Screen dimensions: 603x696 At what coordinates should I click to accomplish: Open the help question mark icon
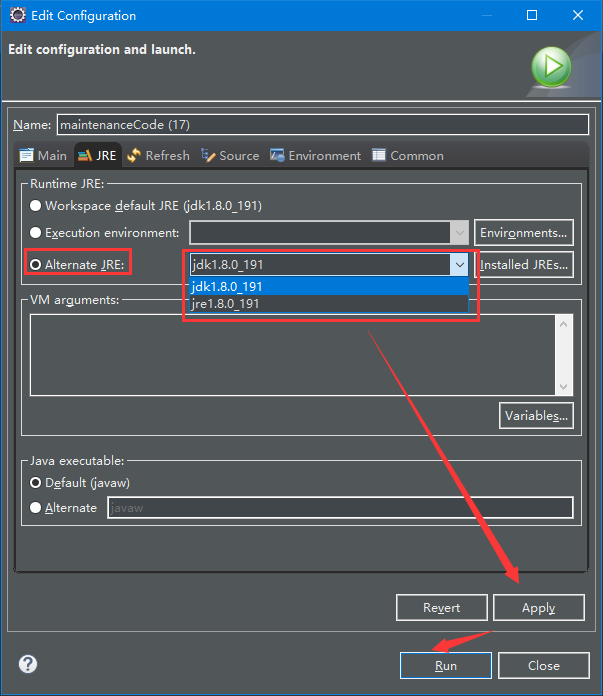28,664
